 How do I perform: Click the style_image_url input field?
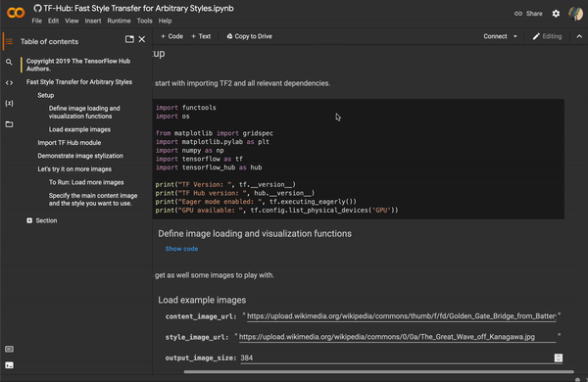pos(397,337)
